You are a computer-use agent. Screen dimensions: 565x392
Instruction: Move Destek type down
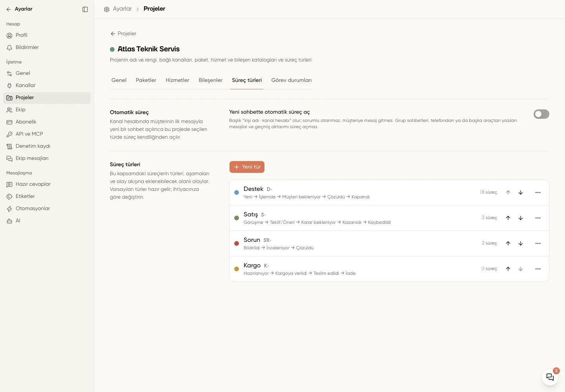click(521, 192)
